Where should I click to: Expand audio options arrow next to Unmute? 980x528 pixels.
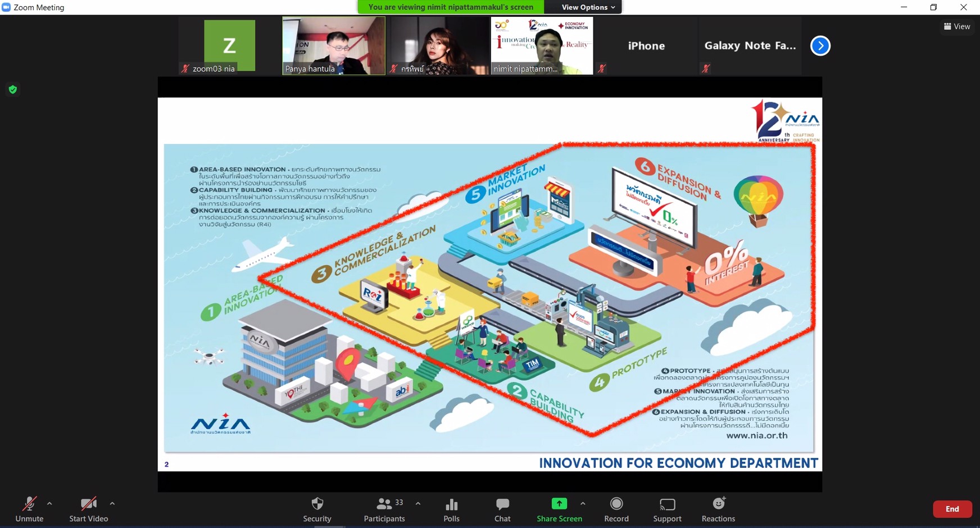coord(49,504)
